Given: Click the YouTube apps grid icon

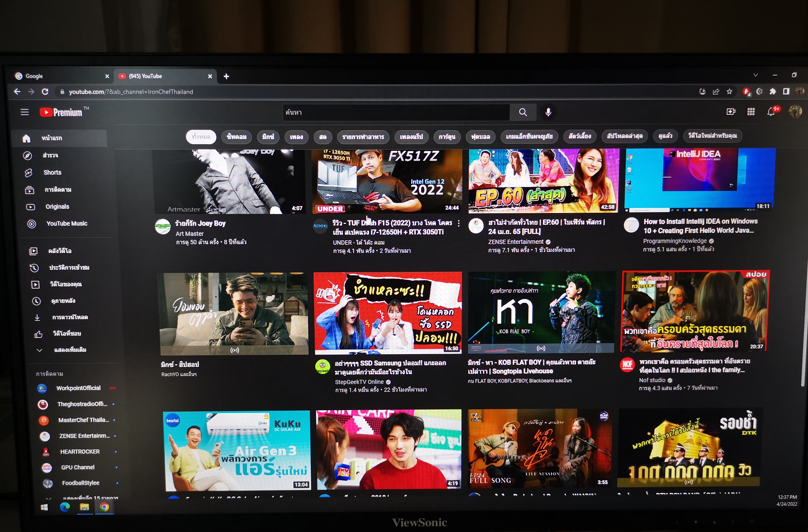Looking at the screenshot, I should click(751, 112).
